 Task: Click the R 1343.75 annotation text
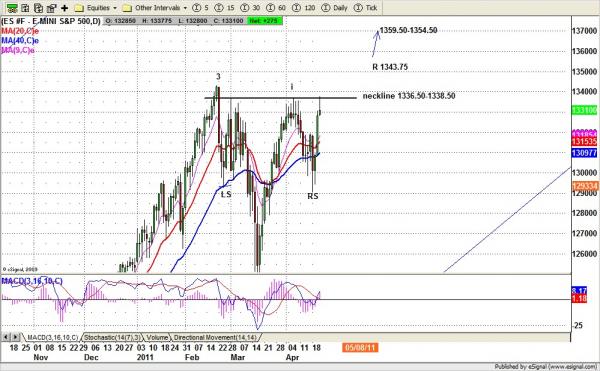pyautogui.click(x=390, y=67)
